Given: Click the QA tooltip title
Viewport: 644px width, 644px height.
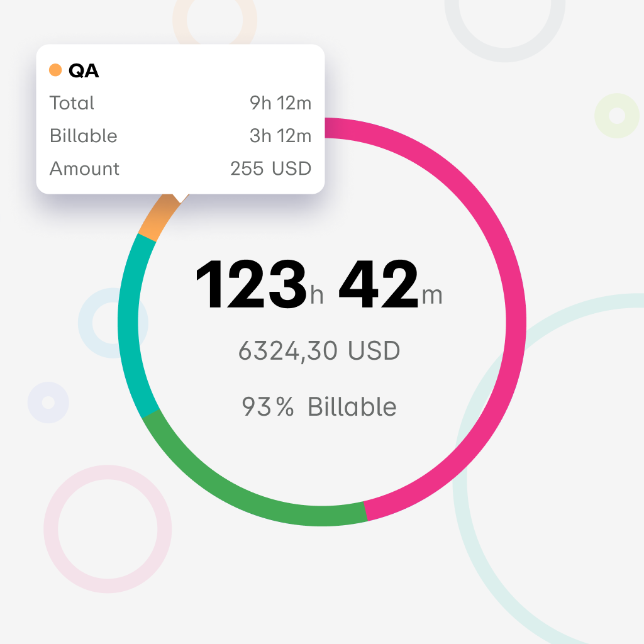Looking at the screenshot, I should click(x=84, y=70).
